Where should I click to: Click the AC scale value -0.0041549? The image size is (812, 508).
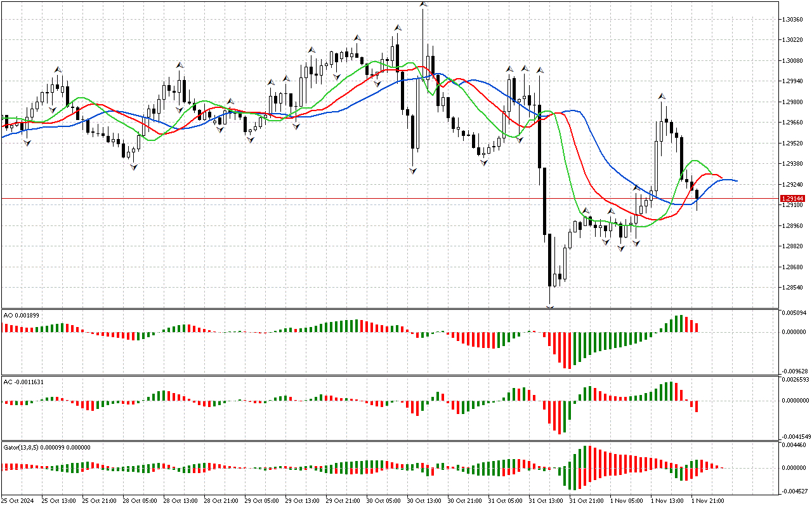point(796,437)
